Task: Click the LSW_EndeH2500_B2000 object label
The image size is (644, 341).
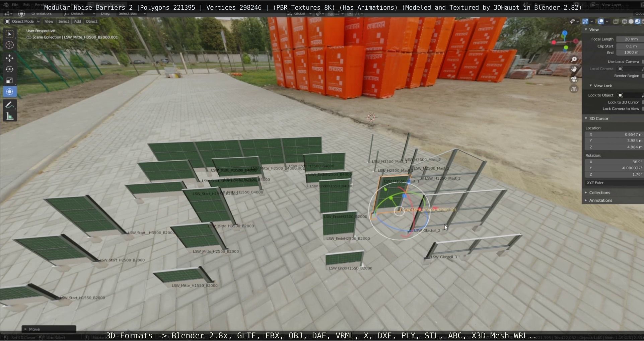Action: tap(348, 239)
